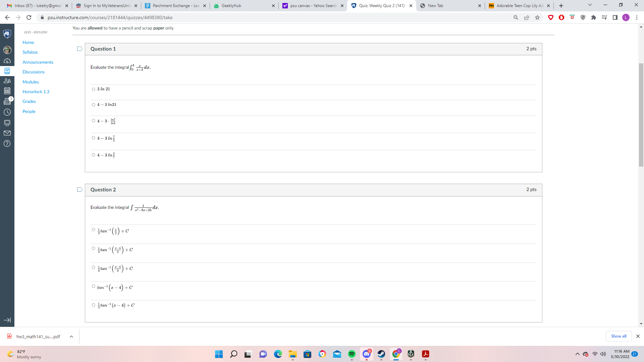Expand hidden icons in the system tray
The width and height of the screenshot is (644, 362).
click(x=578, y=354)
